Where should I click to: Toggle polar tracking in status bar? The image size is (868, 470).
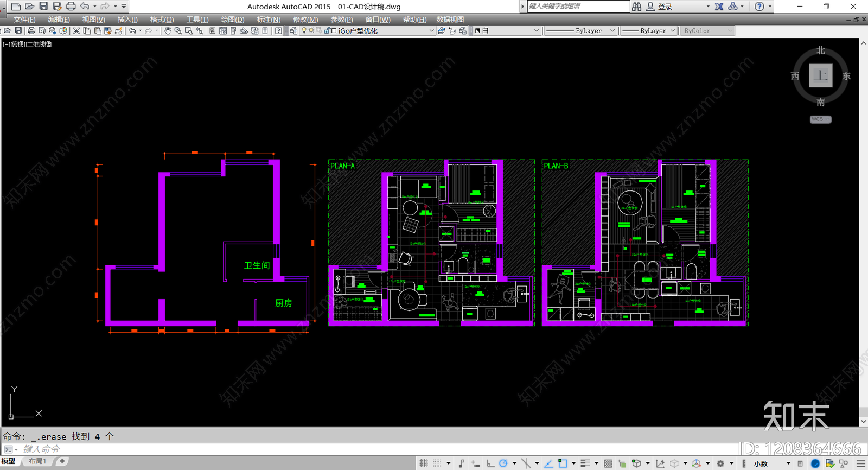(503, 463)
